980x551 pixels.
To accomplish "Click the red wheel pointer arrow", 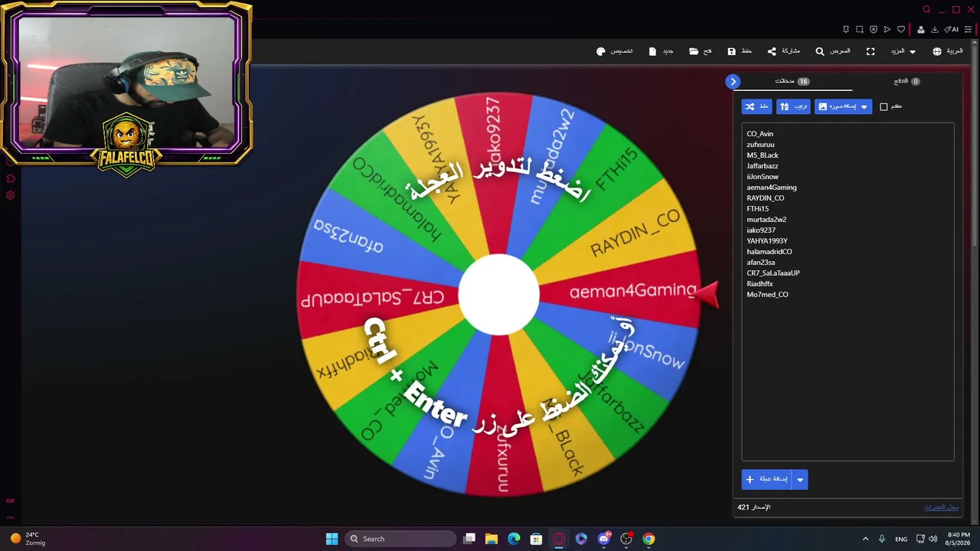I will (707, 294).
